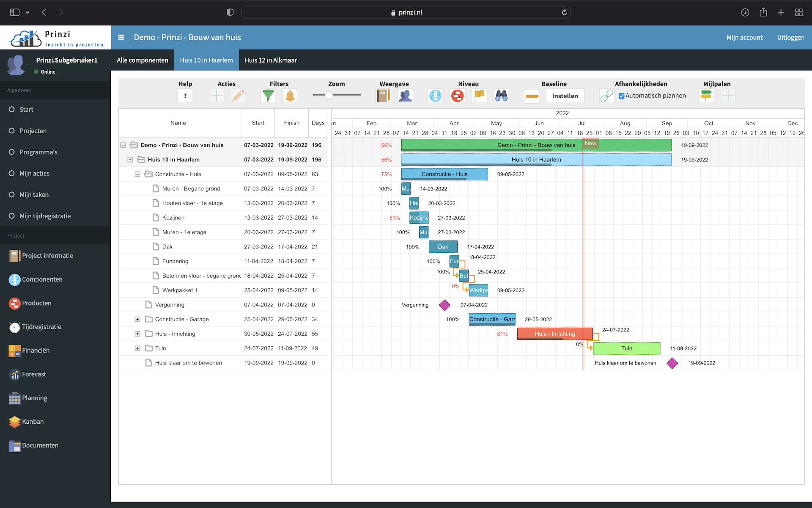The width and height of the screenshot is (812, 508).
Task: Open Mijn account link
Action: pyautogui.click(x=744, y=37)
